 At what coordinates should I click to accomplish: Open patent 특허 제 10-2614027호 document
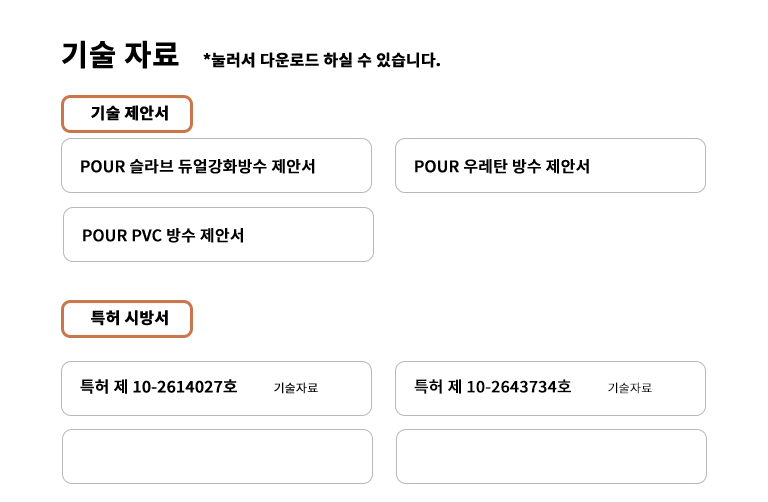(216, 388)
